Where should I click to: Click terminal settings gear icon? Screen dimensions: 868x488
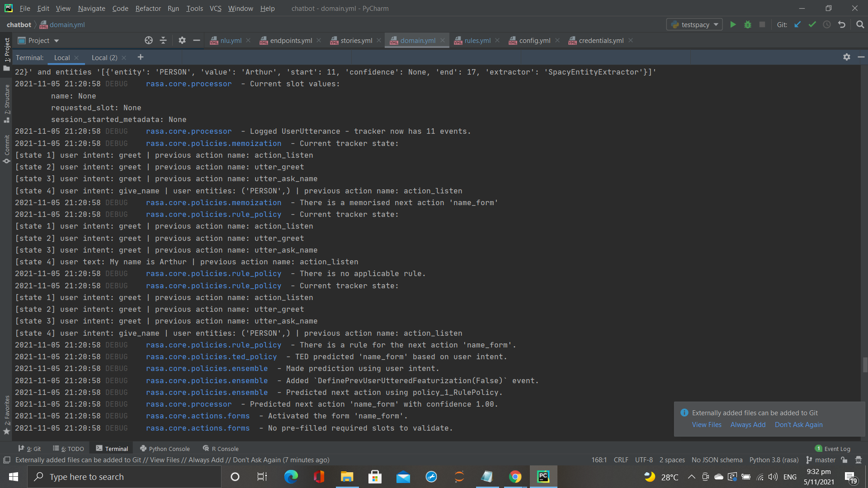(x=846, y=57)
